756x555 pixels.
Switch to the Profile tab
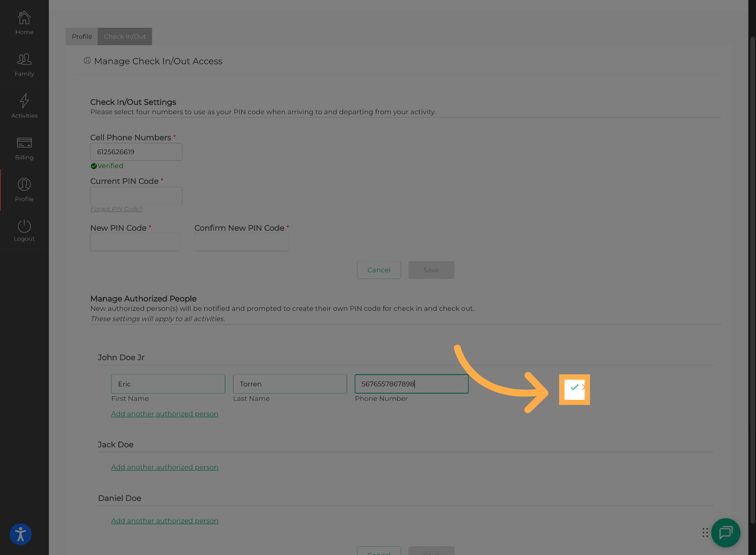[82, 36]
